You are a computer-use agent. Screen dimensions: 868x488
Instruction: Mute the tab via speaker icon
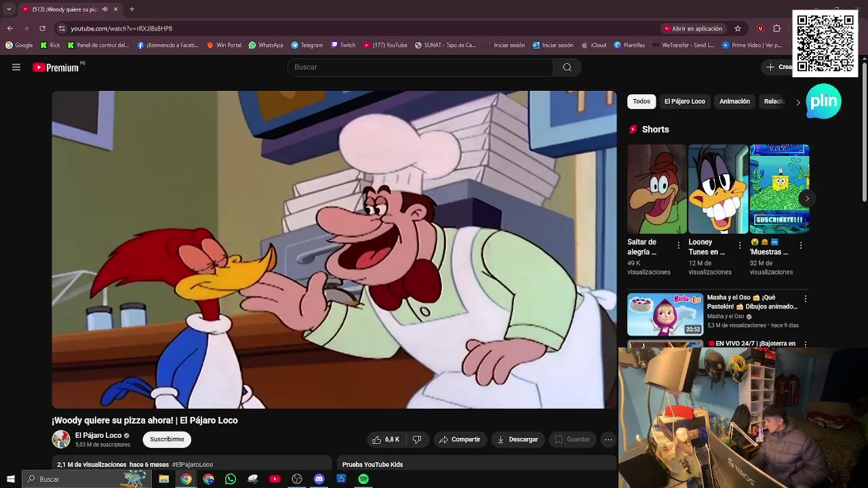pos(105,9)
